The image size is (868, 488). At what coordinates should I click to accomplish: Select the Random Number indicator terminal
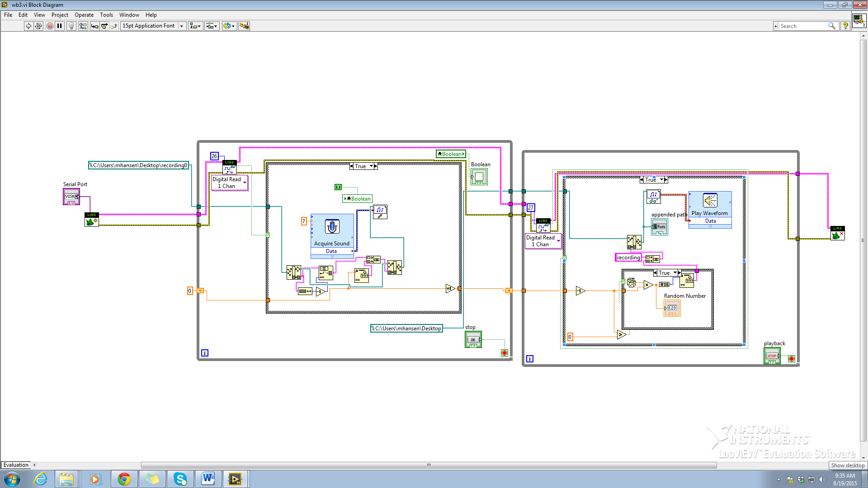[x=672, y=308]
